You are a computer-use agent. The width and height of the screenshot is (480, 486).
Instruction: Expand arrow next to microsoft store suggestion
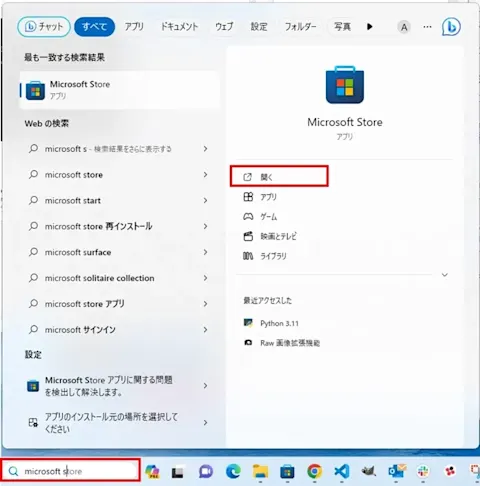[205, 175]
